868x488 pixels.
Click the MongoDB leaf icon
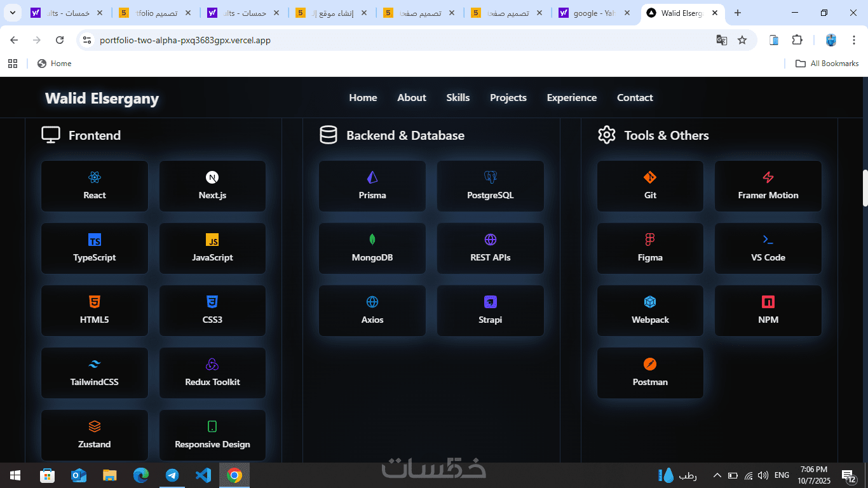(x=372, y=240)
